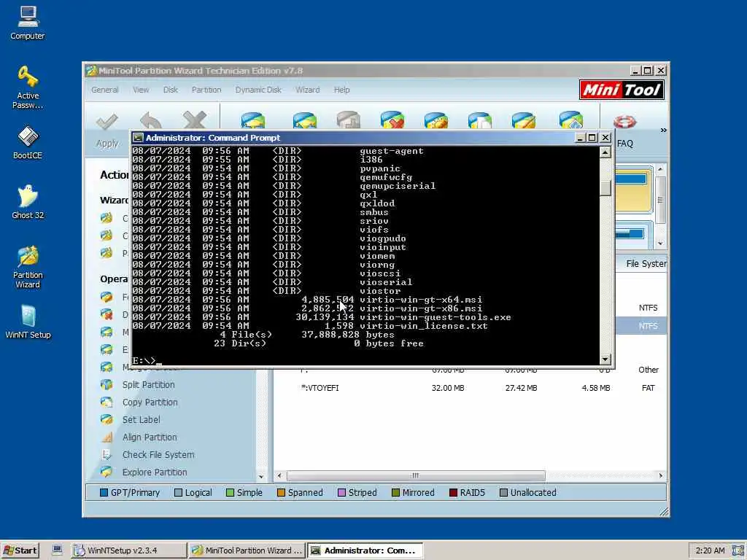Click the Set Label icon
Image resolution: width=747 pixels, height=560 pixels.
tap(107, 419)
